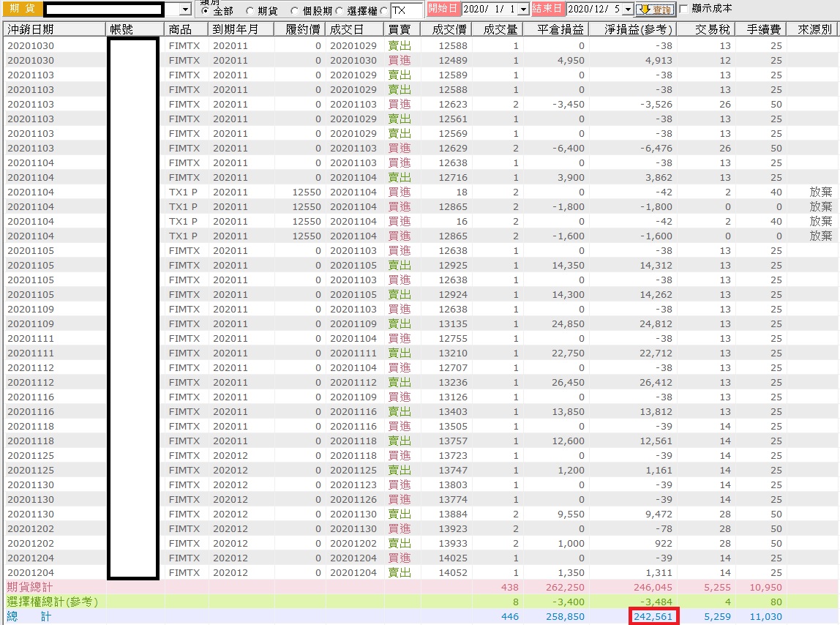Viewport: 840px width, 625px height.
Task: Click the 淨損益(參考) column header
Action: [638, 29]
